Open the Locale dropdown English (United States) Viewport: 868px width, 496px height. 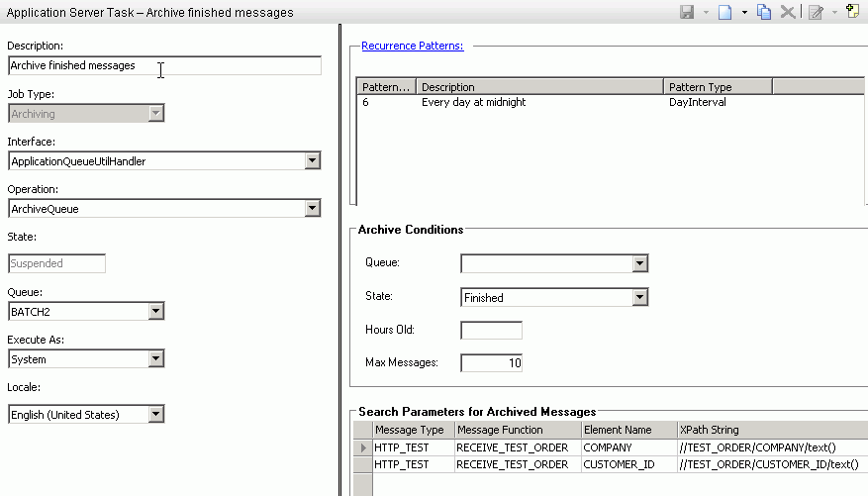pyautogui.click(x=156, y=415)
